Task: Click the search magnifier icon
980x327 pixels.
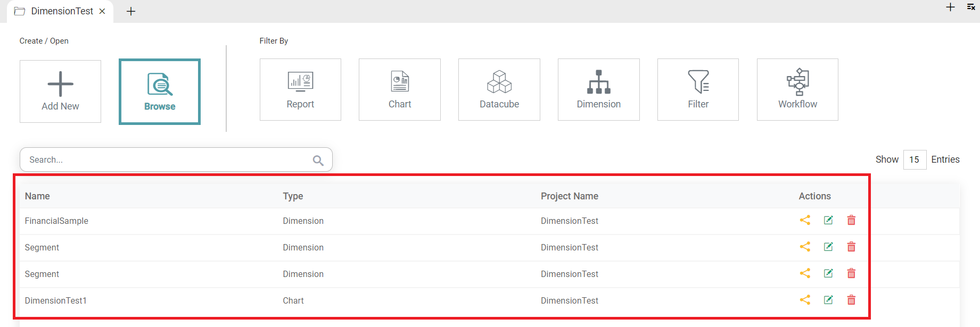Action: (318, 160)
